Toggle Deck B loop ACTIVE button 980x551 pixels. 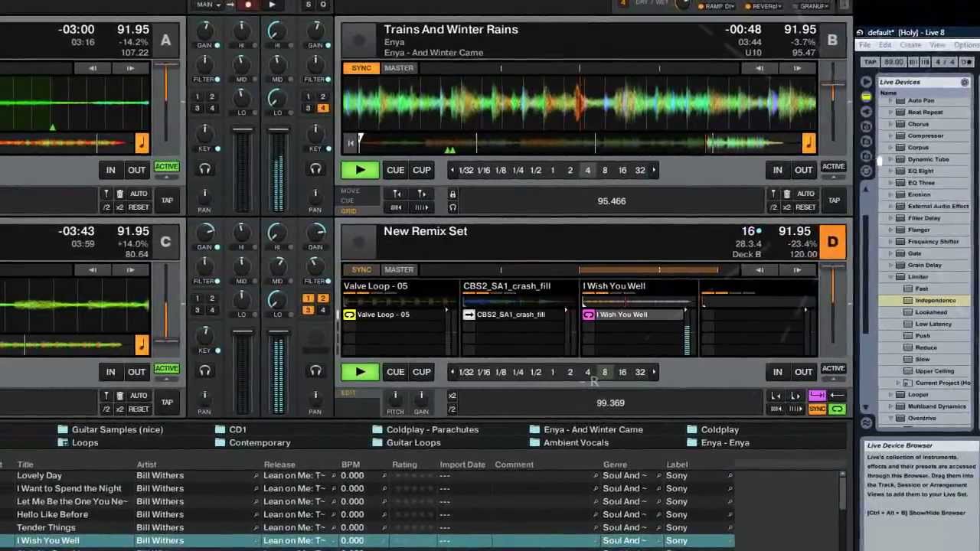coord(833,167)
